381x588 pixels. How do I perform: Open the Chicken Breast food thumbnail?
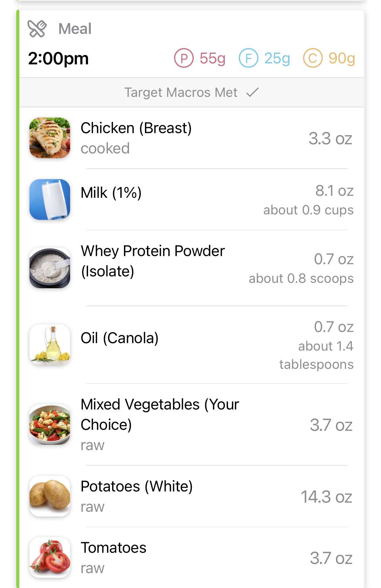tap(50, 138)
